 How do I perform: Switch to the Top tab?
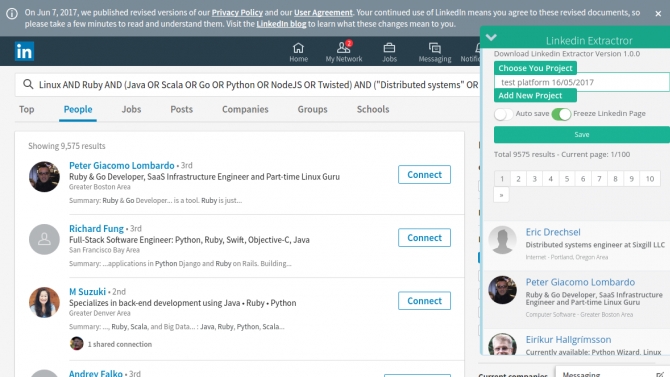click(x=26, y=109)
